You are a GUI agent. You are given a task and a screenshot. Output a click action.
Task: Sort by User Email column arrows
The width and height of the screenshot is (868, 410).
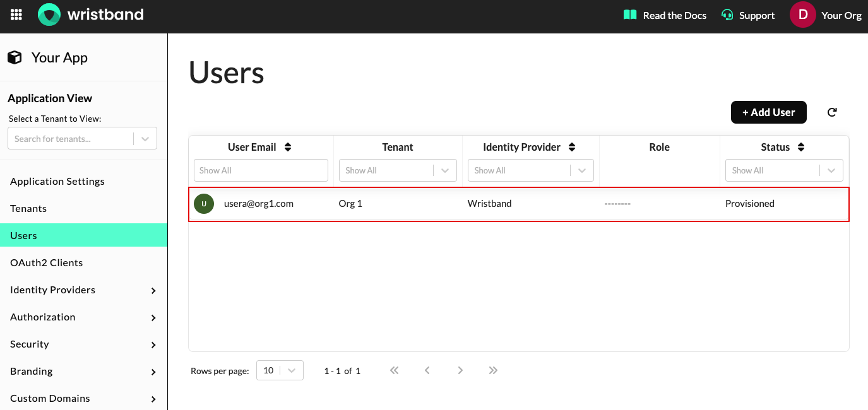[x=288, y=147]
